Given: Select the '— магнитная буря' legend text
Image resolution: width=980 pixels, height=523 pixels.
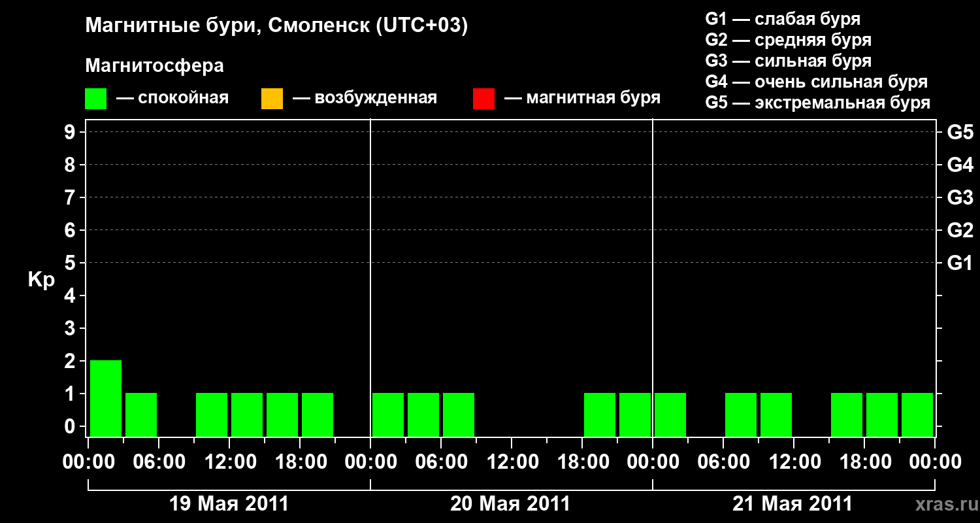Looking at the screenshot, I should pos(583,98).
